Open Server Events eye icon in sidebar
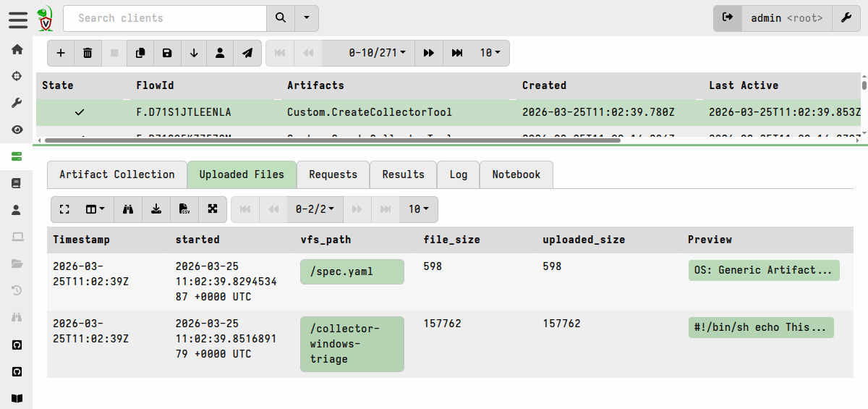Screen dimensions: 868x409 pos(17,130)
